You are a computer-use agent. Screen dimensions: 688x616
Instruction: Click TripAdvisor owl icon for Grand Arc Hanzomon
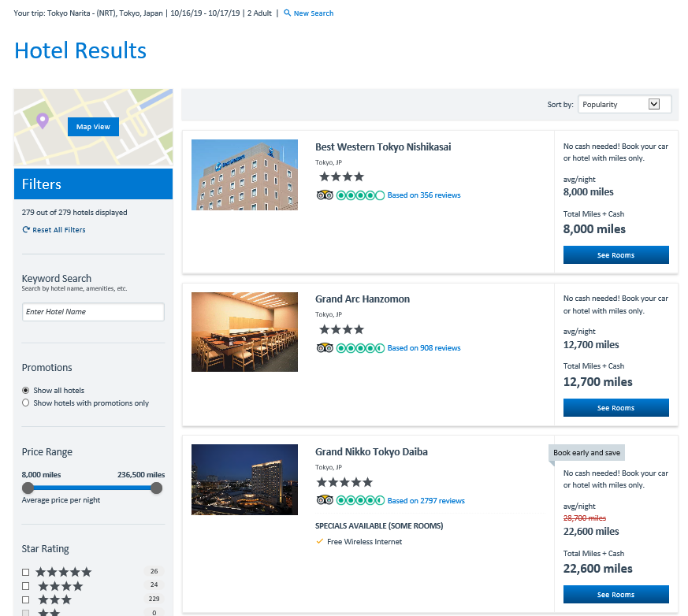[325, 347]
